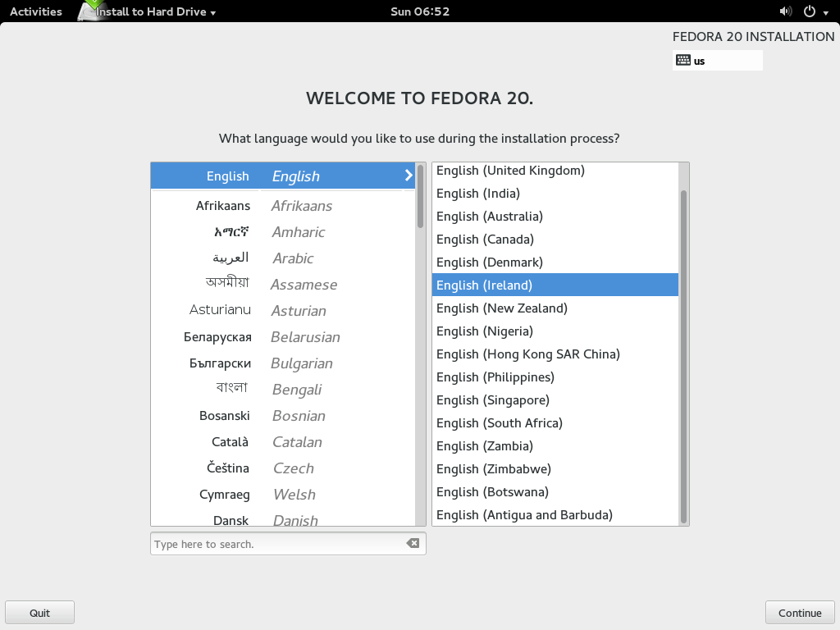Choose English (New Zealand) locale
Viewport: 840px width, 630px height.
555,308
